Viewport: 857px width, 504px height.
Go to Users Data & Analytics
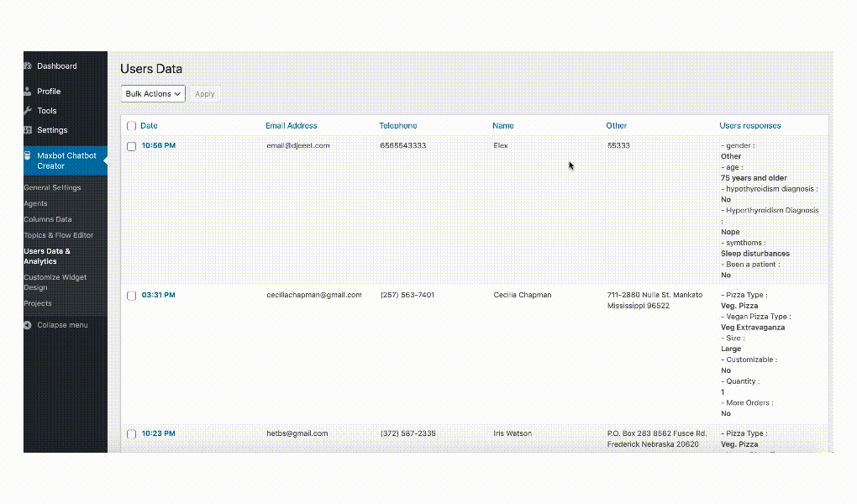coord(47,256)
